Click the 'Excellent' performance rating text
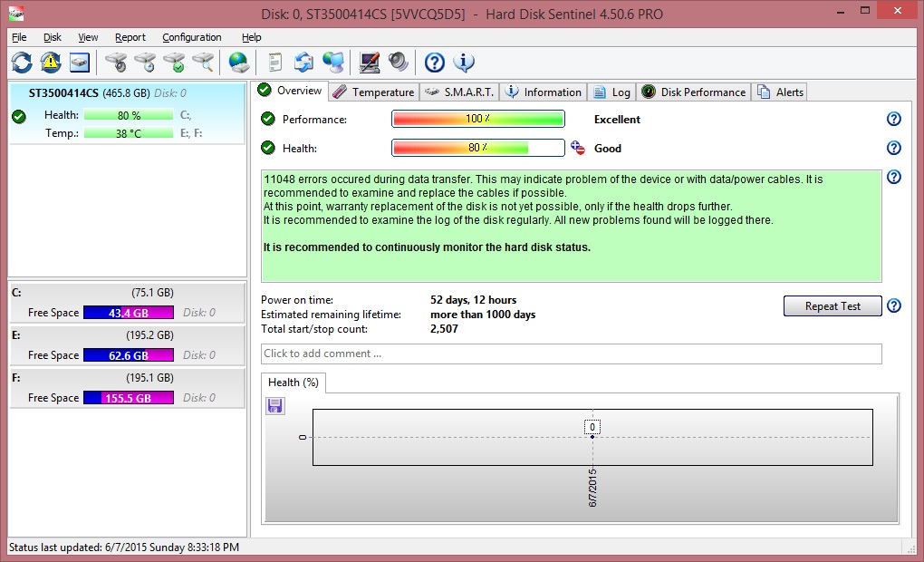This screenshot has width=924, height=562. point(617,119)
